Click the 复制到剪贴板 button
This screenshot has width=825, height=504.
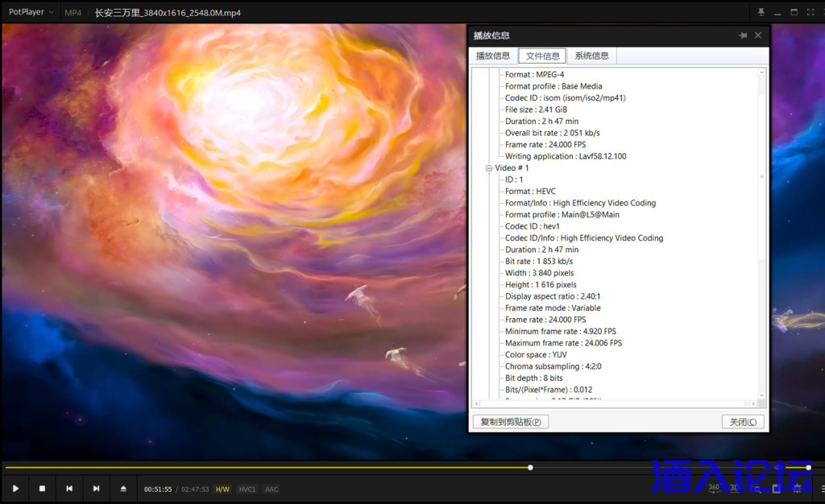[510, 422]
